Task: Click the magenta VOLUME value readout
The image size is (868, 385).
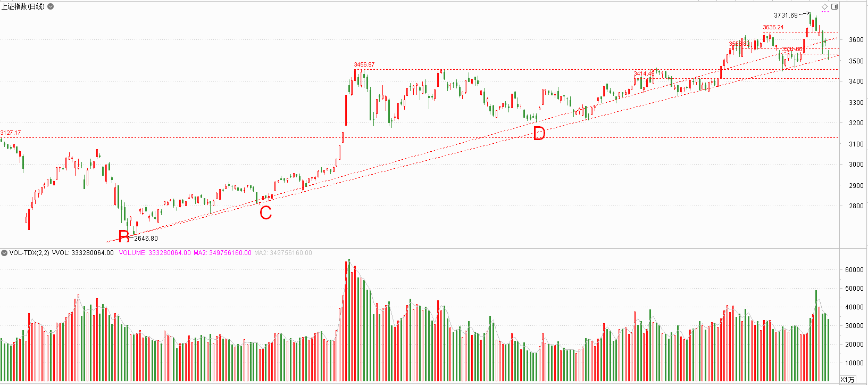Action: (x=154, y=253)
